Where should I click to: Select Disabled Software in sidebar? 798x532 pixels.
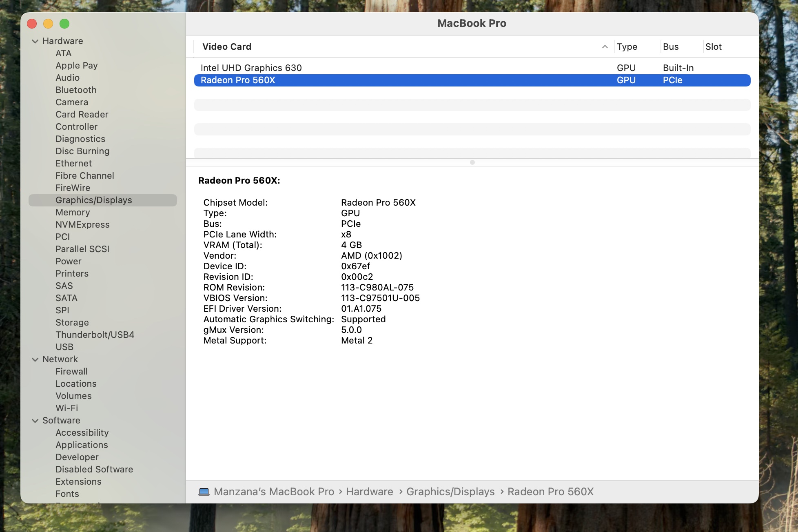pos(94,470)
